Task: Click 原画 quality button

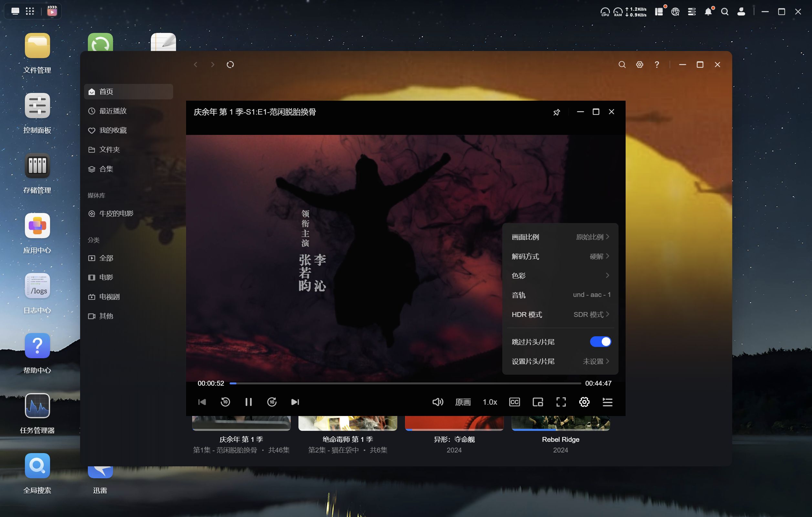Action: tap(463, 402)
